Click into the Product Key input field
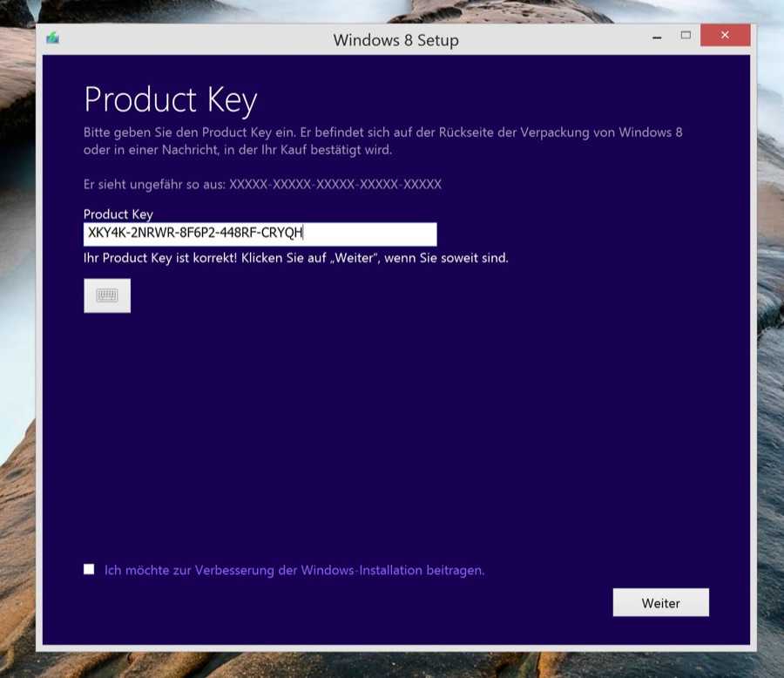784x678 pixels. pos(260,234)
